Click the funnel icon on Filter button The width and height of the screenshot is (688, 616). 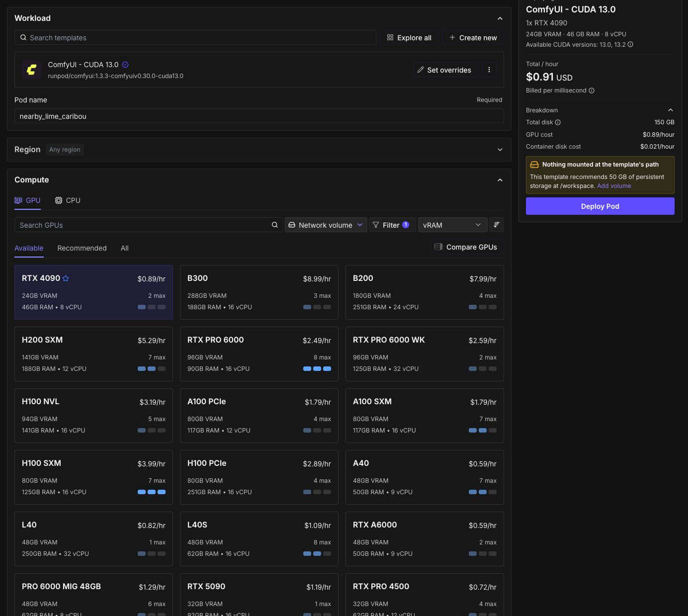pyautogui.click(x=376, y=225)
